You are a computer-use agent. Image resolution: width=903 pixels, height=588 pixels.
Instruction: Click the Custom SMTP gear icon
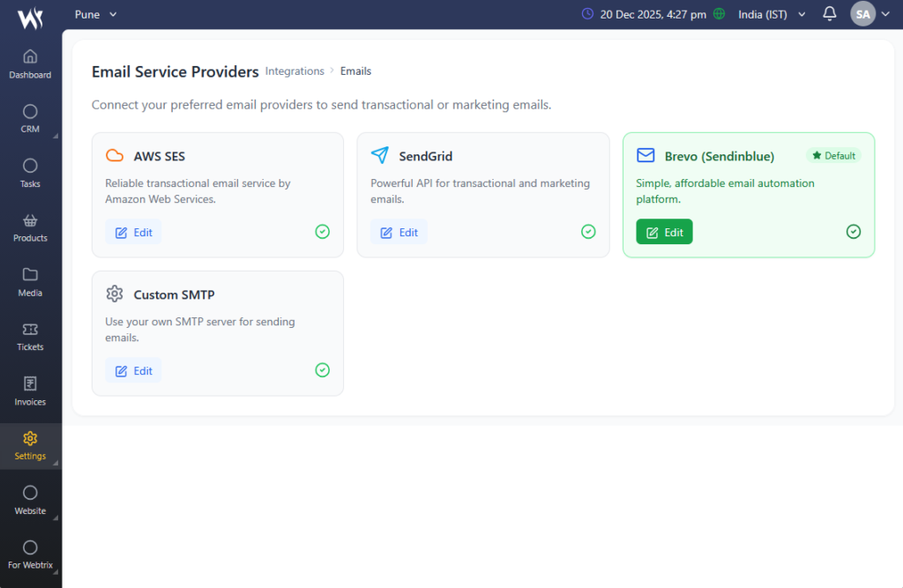click(x=115, y=294)
